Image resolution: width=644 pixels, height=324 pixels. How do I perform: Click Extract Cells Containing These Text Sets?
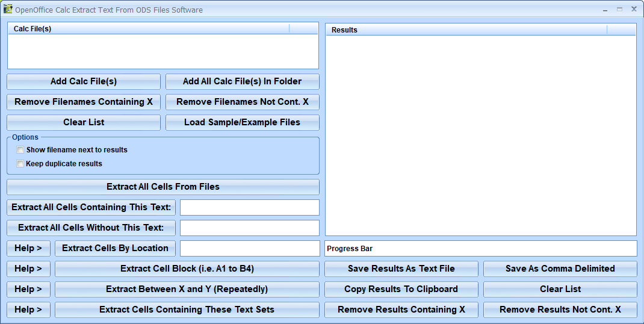click(x=187, y=310)
